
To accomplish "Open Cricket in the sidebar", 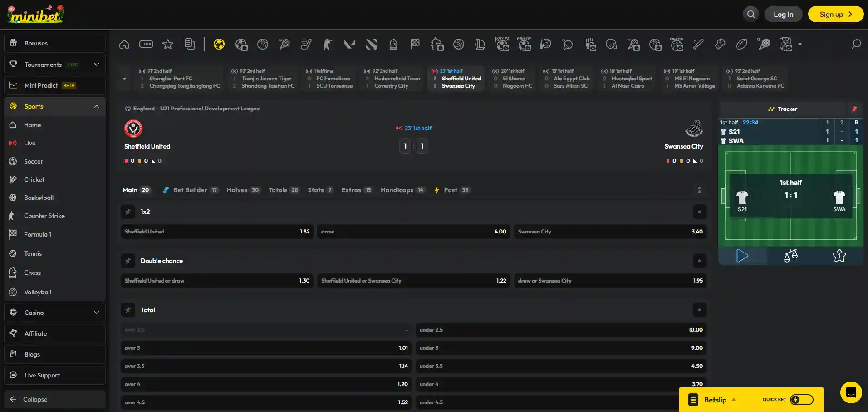I will pos(55,179).
